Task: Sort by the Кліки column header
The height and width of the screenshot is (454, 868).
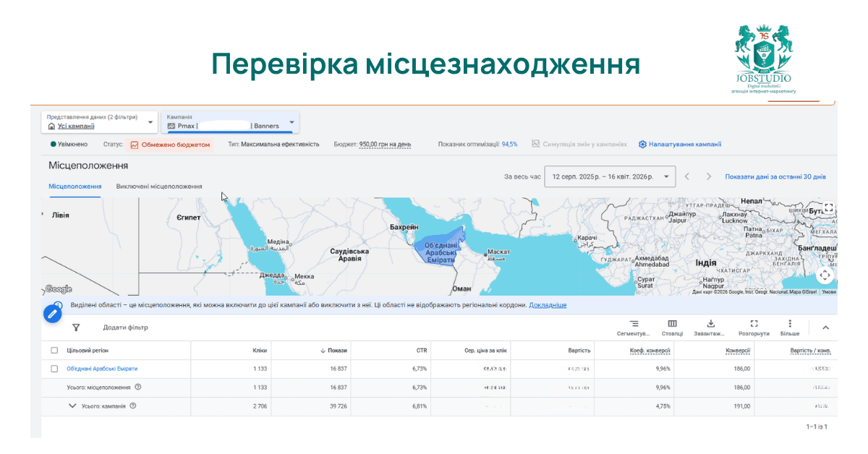Action: click(260, 351)
